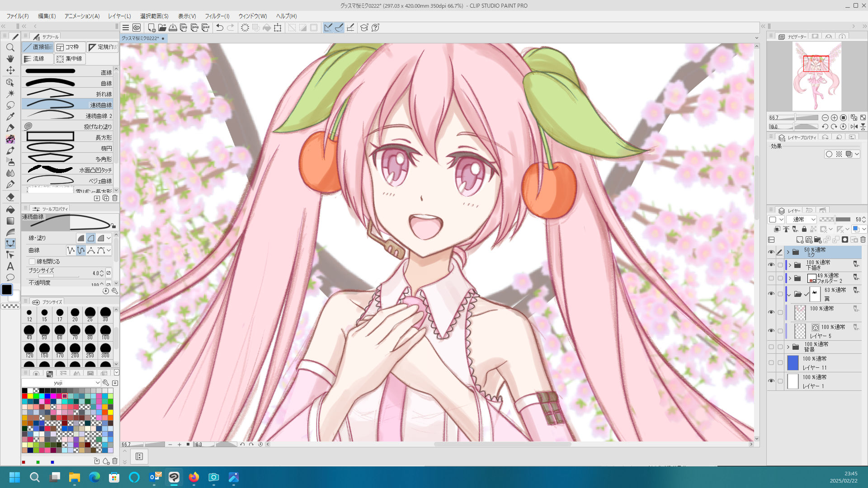This screenshot has width=868, height=488.
Task: Open the フィルター(I) menu
Action: [217, 16]
